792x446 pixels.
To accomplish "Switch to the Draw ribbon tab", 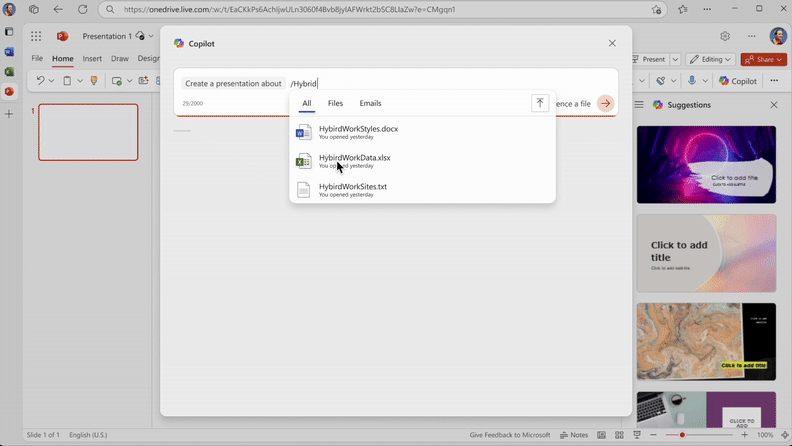I will click(x=120, y=59).
